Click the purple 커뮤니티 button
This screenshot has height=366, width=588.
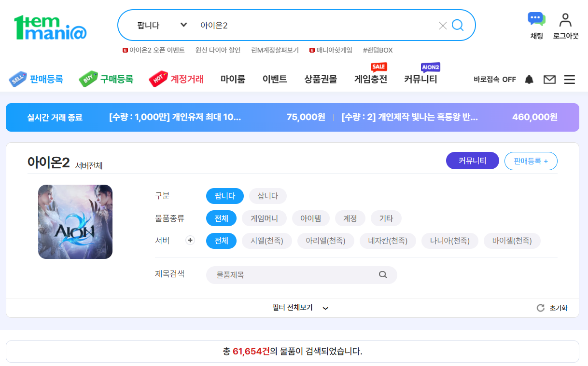473,161
